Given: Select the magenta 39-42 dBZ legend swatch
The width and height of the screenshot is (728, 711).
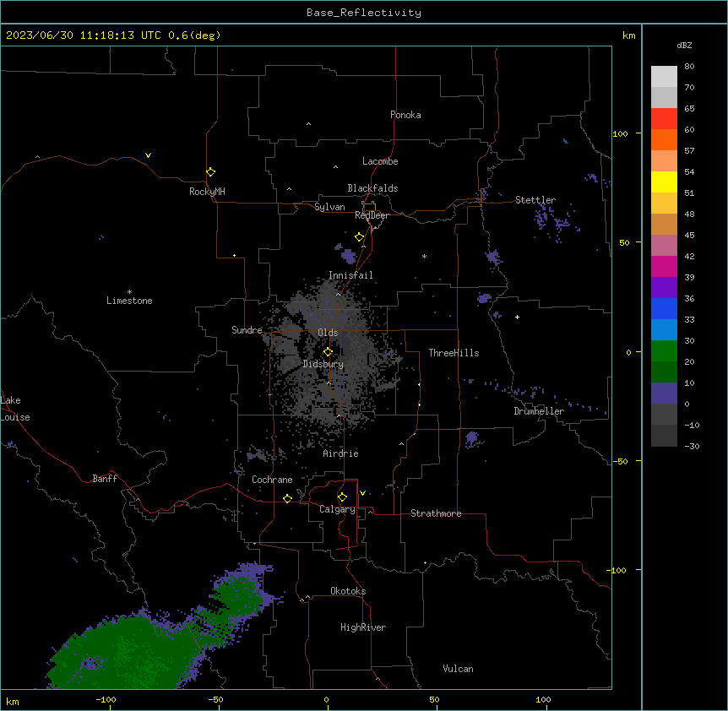Looking at the screenshot, I should pos(664,266).
